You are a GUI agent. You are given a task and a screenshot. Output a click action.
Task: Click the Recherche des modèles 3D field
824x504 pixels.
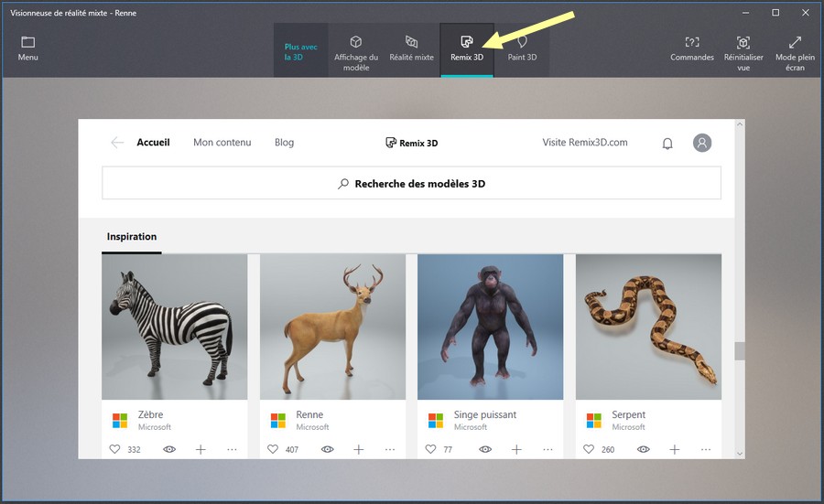pos(411,183)
